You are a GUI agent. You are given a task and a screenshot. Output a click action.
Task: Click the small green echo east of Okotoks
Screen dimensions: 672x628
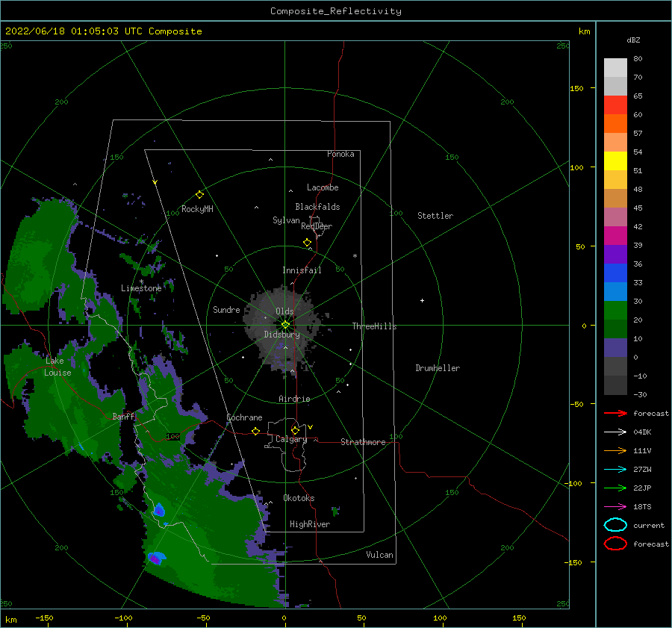tap(335, 511)
